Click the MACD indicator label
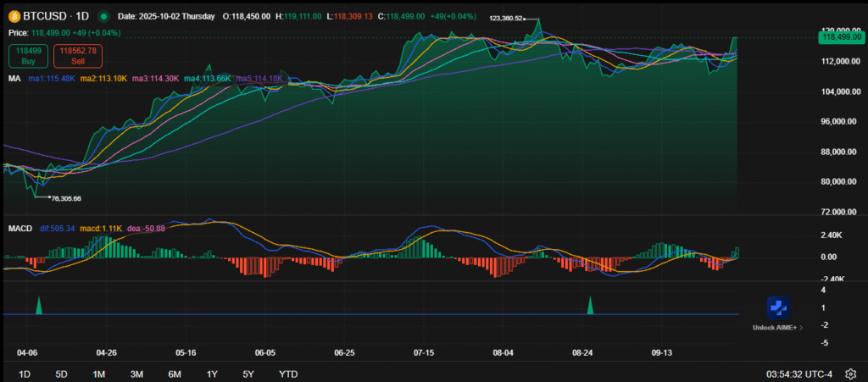 tap(20, 229)
